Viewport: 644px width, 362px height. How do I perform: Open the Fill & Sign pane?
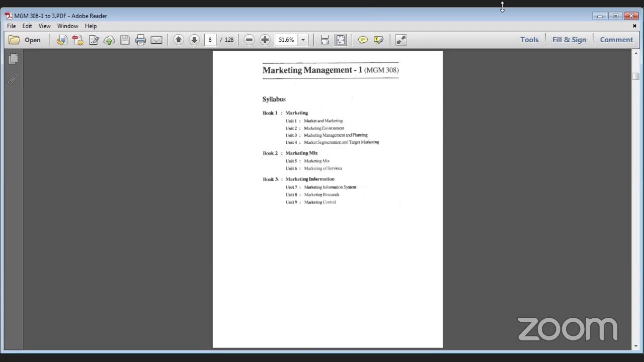point(569,40)
